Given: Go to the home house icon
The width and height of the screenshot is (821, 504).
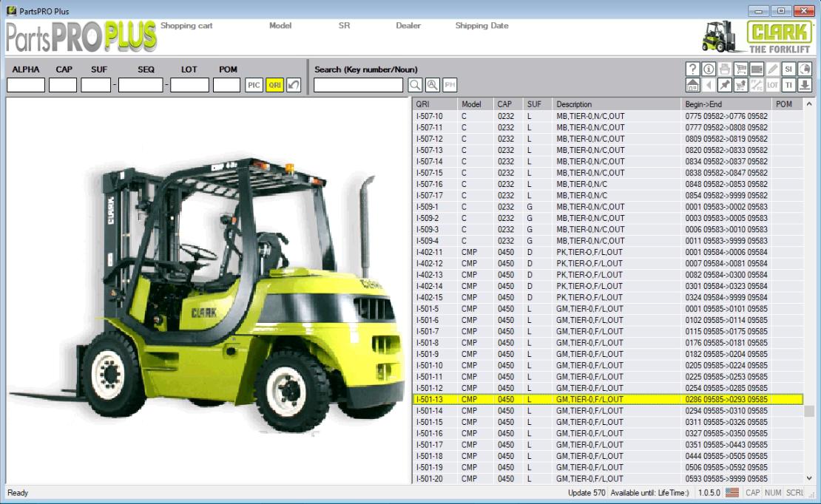Looking at the screenshot, I should [x=692, y=85].
